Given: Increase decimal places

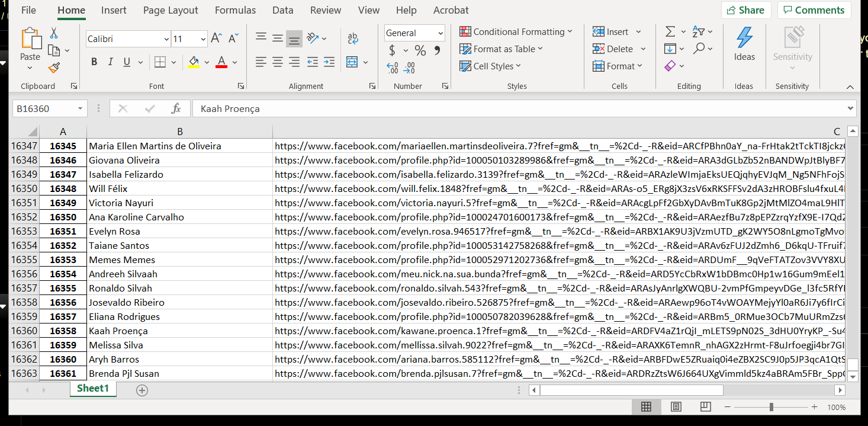Looking at the screenshot, I should [393, 68].
